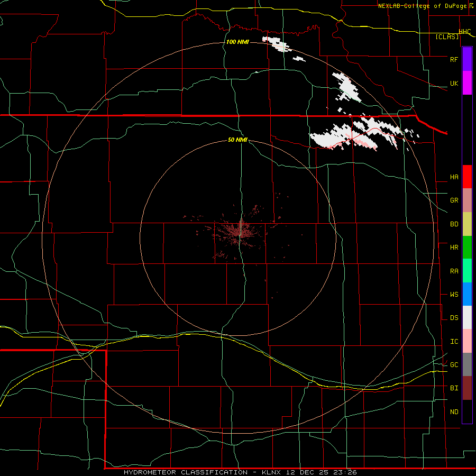
Task: Click the 'ND' legend label
Action: click(454, 412)
